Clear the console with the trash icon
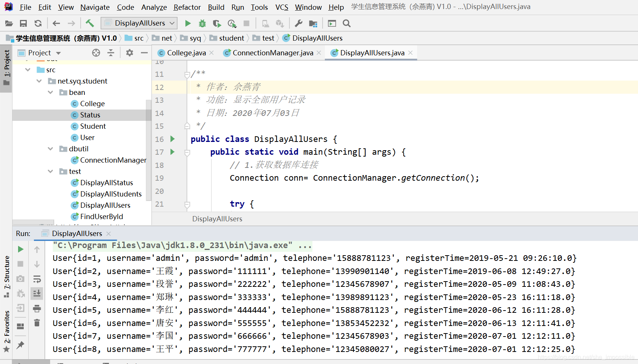638x364 pixels. 37,323
